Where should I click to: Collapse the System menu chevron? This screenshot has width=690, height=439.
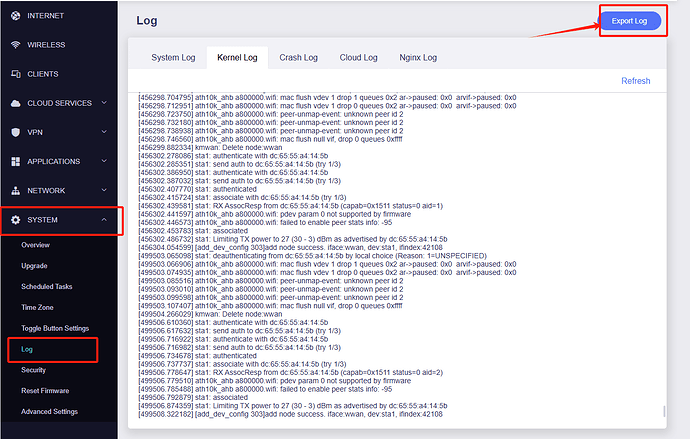pyautogui.click(x=104, y=220)
